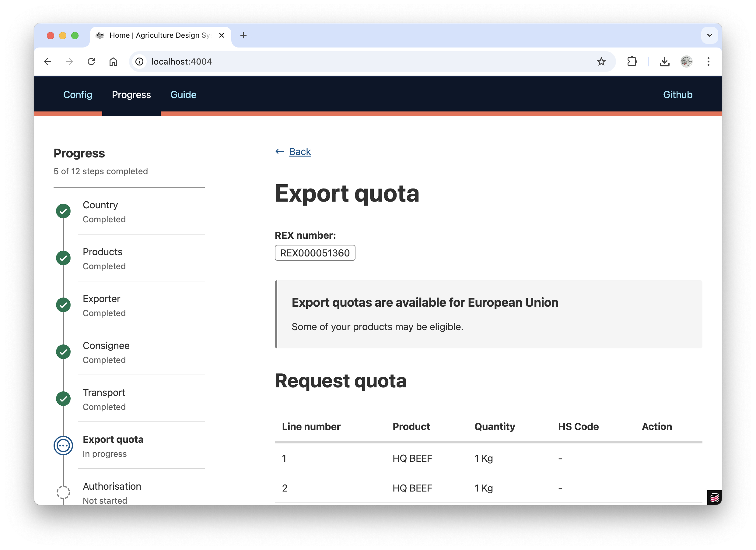Bookmark this page with star icon
Screen dimensions: 756x550
click(601, 62)
